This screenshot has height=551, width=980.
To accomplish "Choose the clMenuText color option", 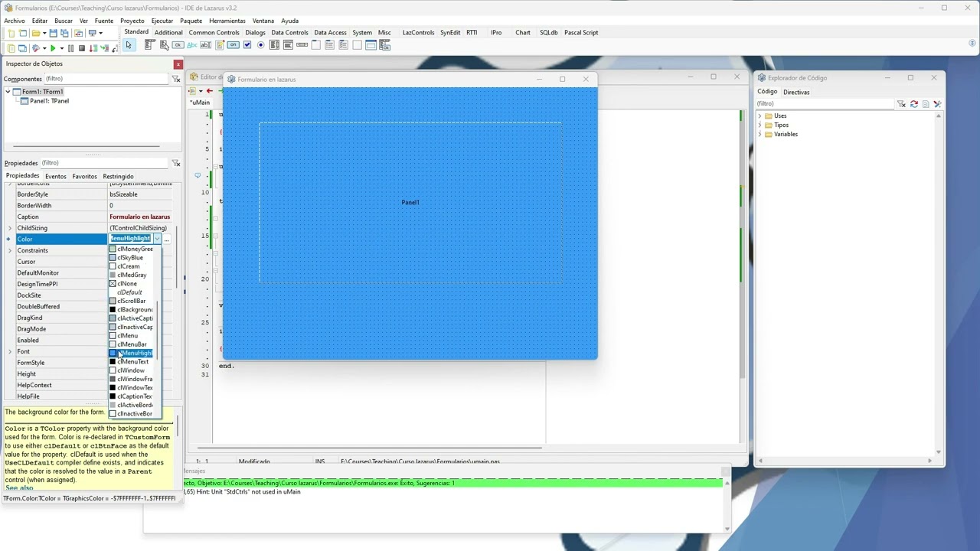I will 129,362.
